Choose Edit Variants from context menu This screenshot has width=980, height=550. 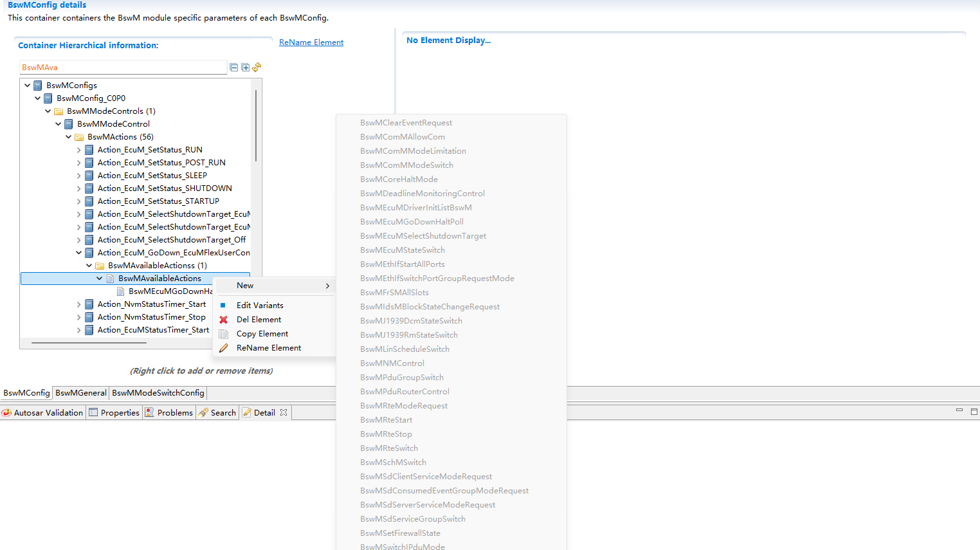(x=260, y=306)
